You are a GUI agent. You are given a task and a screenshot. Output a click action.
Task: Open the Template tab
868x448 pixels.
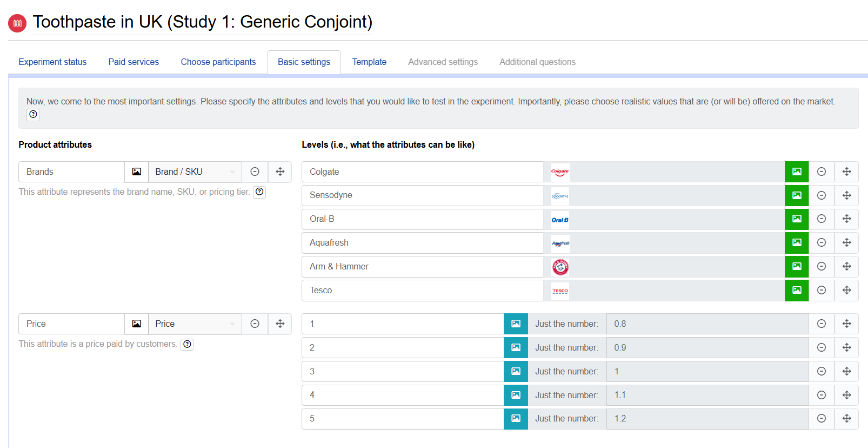coord(369,62)
